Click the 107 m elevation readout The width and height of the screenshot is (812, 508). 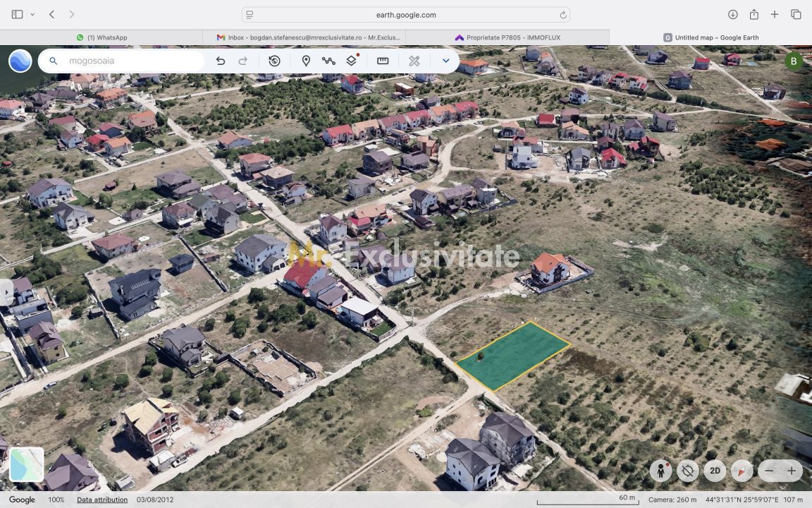tap(793, 500)
